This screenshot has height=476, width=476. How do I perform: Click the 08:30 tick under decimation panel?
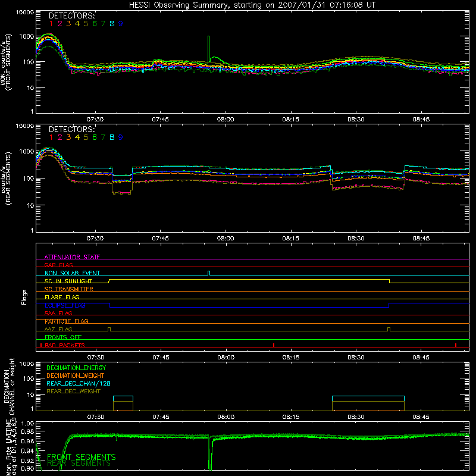[356, 417]
